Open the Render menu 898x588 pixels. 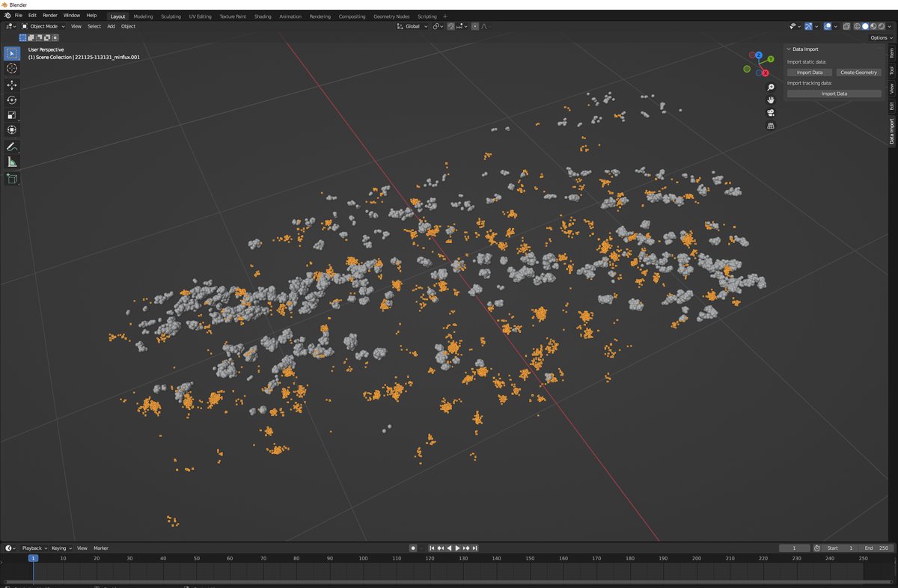click(x=50, y=16)
